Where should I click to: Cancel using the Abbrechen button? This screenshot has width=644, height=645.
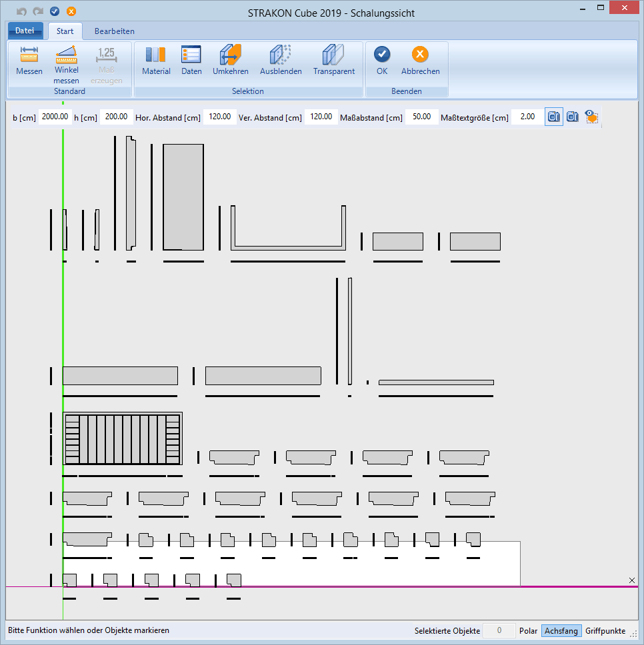[420, 61]
